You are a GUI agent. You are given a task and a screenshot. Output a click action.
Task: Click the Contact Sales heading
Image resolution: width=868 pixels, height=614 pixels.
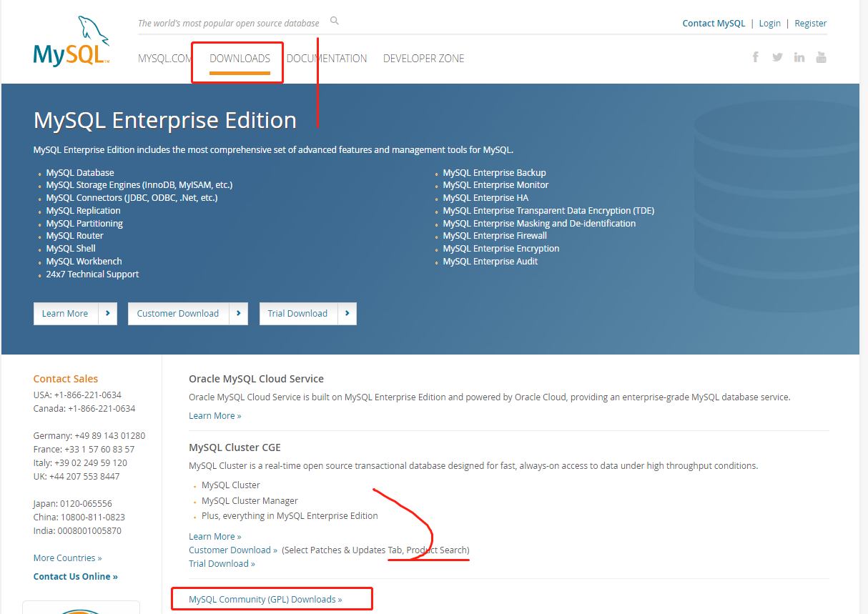tap(66, 379)
